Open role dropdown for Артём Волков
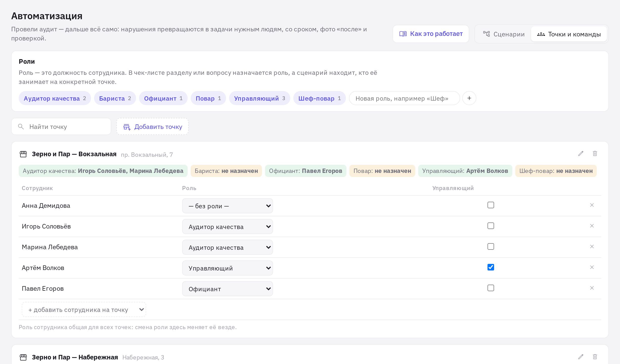 point(227,268)
